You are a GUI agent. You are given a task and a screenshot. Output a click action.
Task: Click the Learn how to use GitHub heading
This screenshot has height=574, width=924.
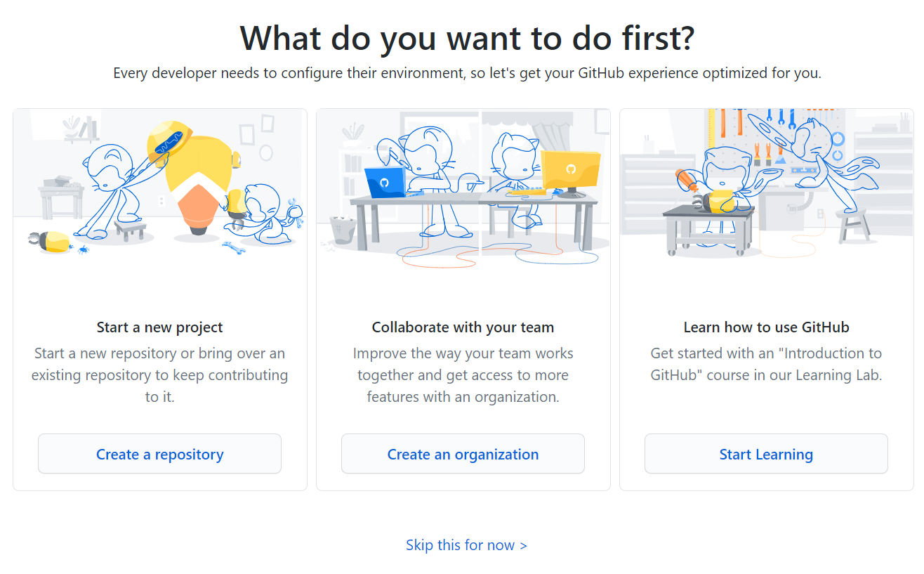coord(766,327)
